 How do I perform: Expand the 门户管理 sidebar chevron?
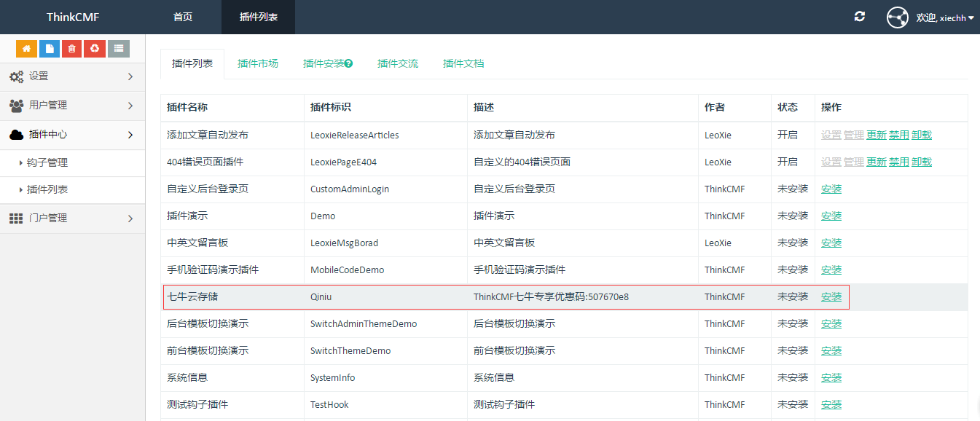(130, 219)
